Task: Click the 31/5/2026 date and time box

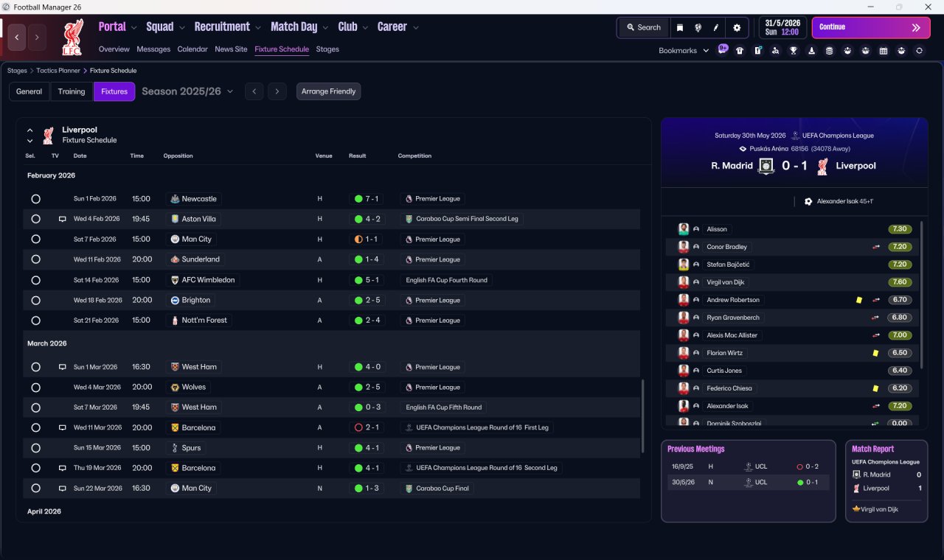Action: 782,27
